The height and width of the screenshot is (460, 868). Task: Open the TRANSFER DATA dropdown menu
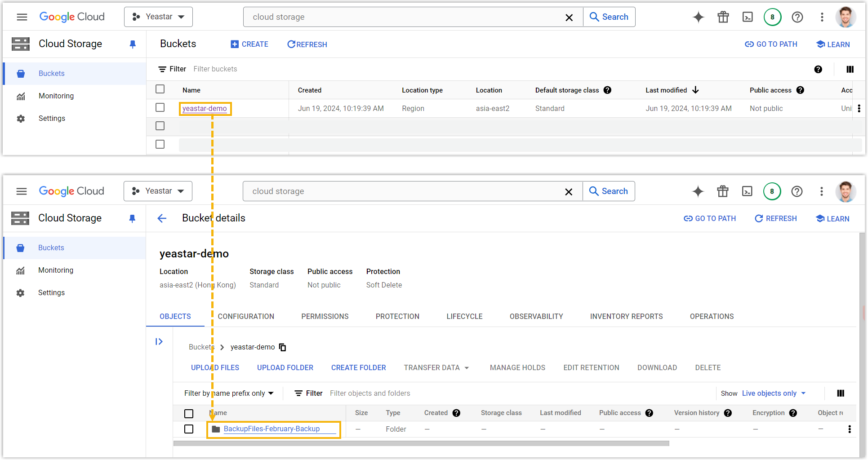pyautogui.click(x=436, y=368)
